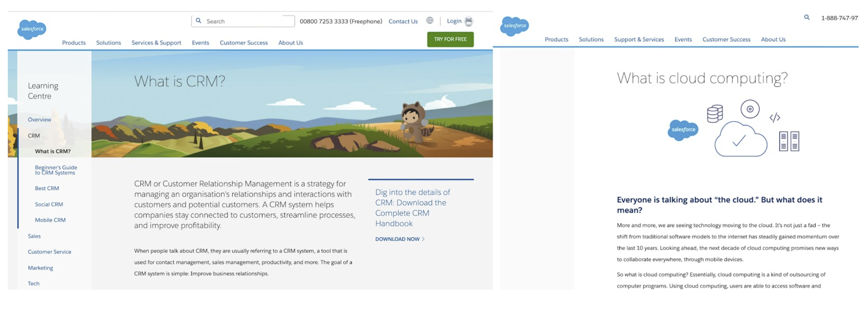Viewport: 868px width, 314px height.
Task: Open Events menu on the cloud computing page
Action: pos(683,39)
